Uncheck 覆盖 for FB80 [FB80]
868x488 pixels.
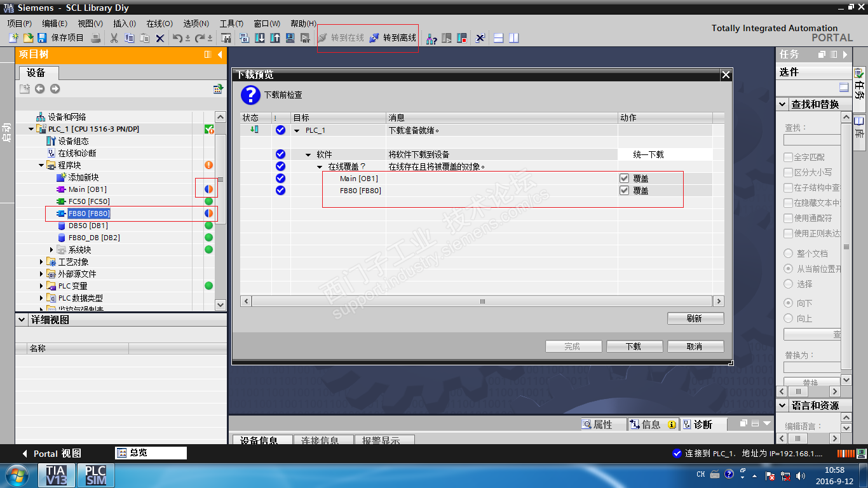click(x=624, y=191)
